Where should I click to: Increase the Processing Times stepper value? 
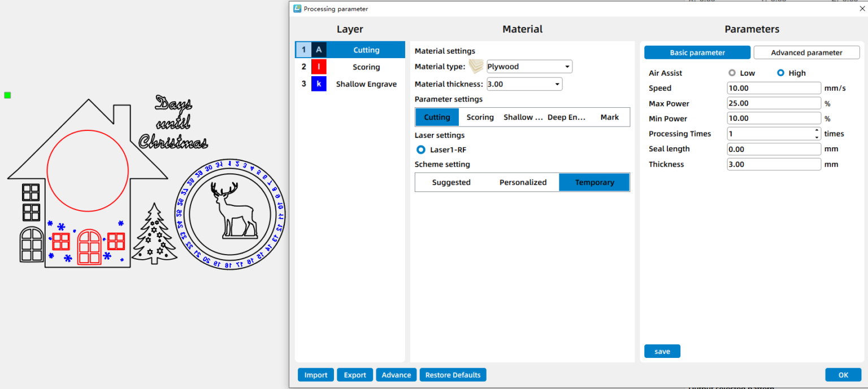click(817, 131)
